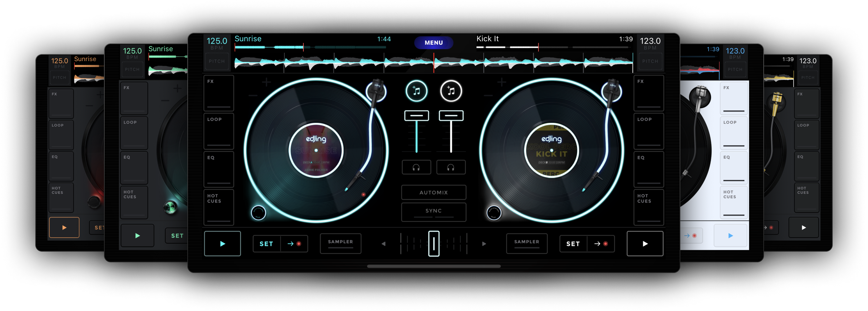Viewport: 868px width, 311px height.
Task: Open EQ panel on orange skin
Action: 61,166
